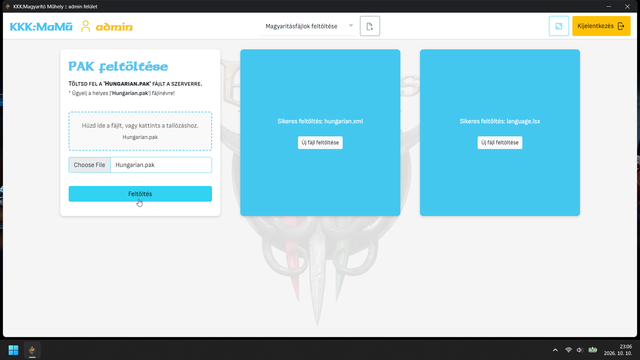Click the PAK feltöltése heading

point(118,66)
